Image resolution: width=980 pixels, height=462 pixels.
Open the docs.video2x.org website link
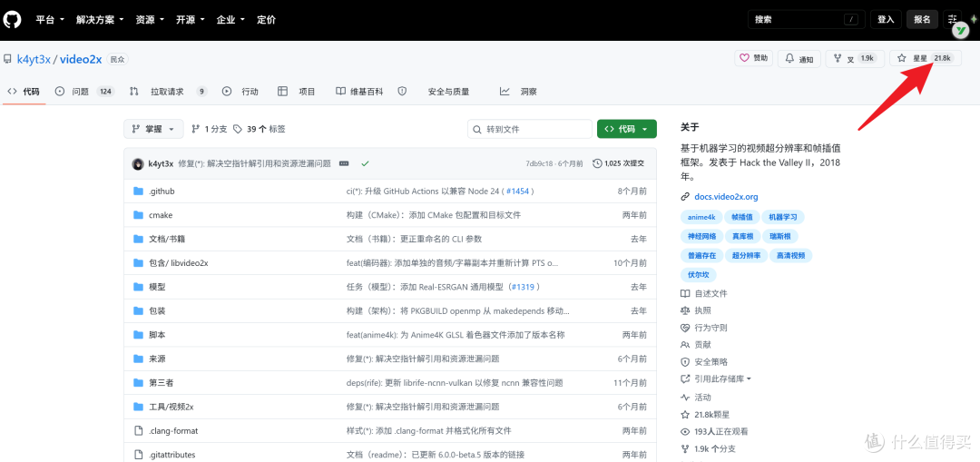point(726,196)
